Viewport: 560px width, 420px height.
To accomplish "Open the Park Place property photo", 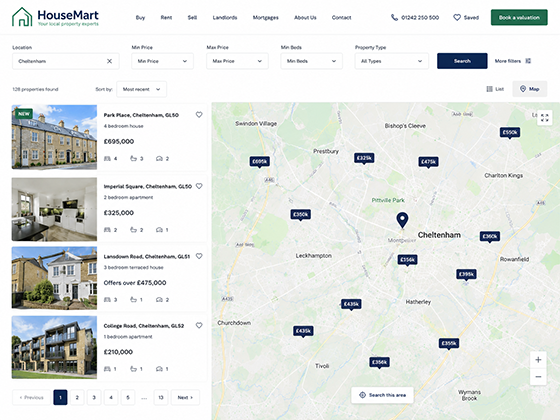I will [54, 137].
